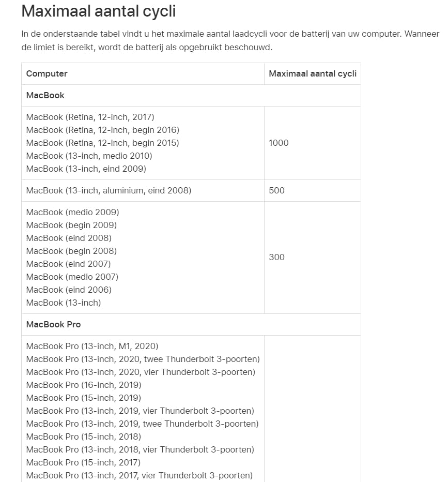
Task: Click the 'MacBook Pro' section header row
Action: (53, 324)
